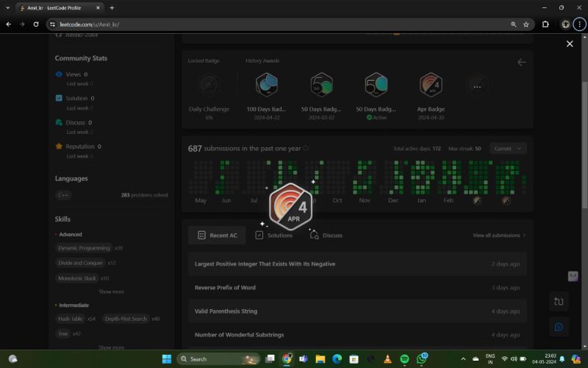Viewport: 588px width, 368px height.
Task: Switch to the Solutions tab
Action: tap(273, 236)
